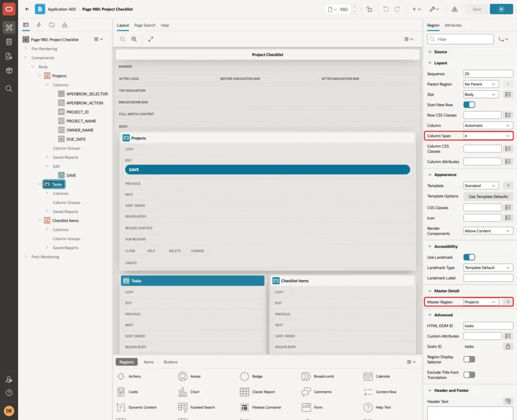Click the Sequence input field
This screenshot has width=517, height=420.
pos(488,74)
